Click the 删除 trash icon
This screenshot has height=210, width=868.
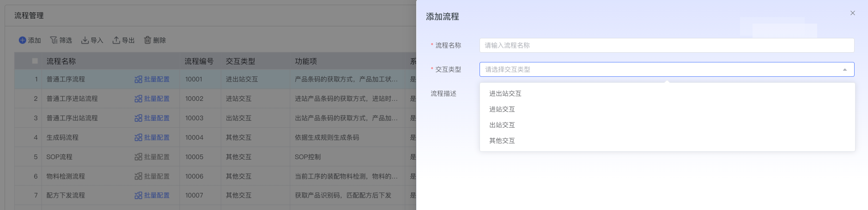147,40
